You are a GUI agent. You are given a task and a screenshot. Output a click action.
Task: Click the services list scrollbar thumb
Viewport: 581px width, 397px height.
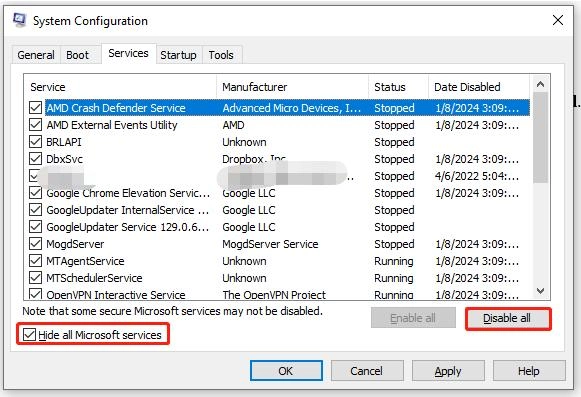[540, 138]
